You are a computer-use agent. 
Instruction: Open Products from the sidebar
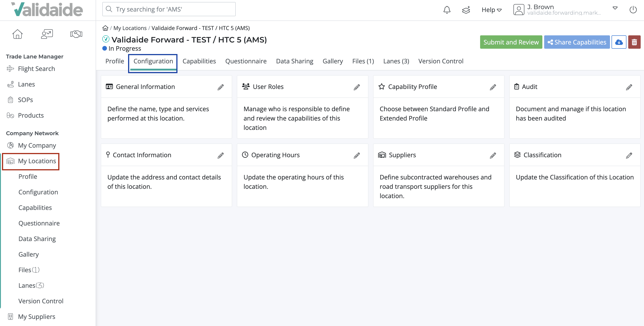click(31, 115)
